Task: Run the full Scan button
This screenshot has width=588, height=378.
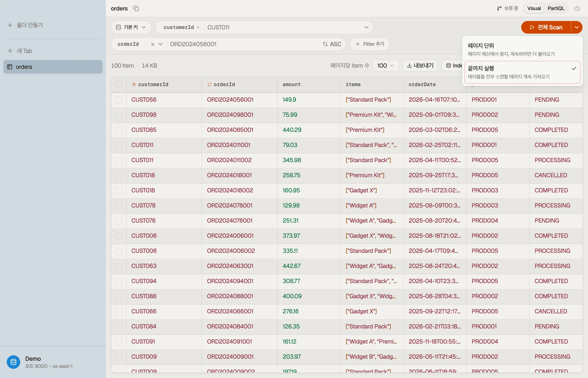Action: click(x=546, y=27)
